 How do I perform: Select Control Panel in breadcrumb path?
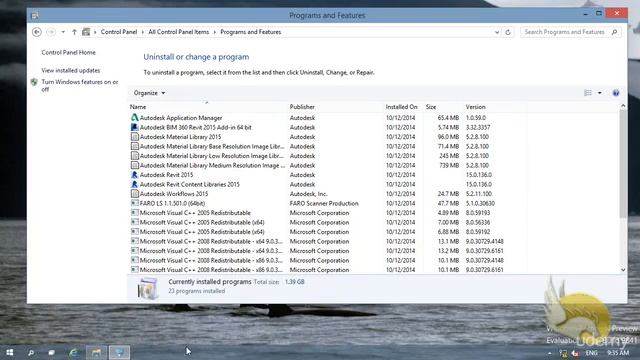(119, 32)
